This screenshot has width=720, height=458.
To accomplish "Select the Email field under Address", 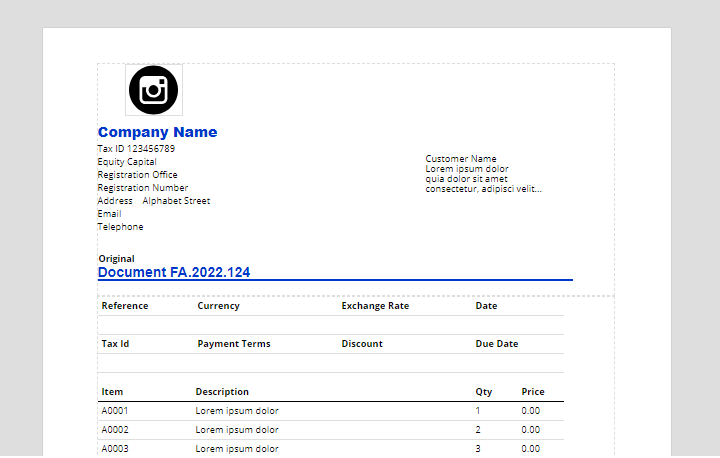I will point(109,214).
